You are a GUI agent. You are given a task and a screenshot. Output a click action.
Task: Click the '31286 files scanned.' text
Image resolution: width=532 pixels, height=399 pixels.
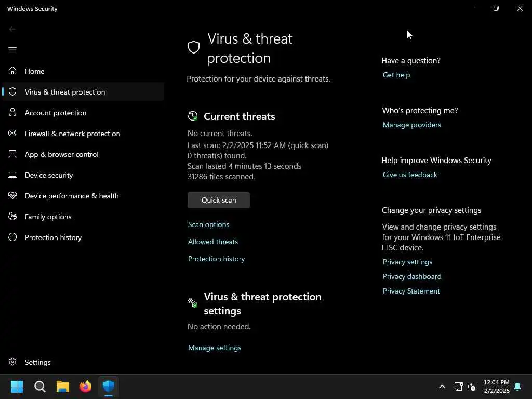pos(221,177)
